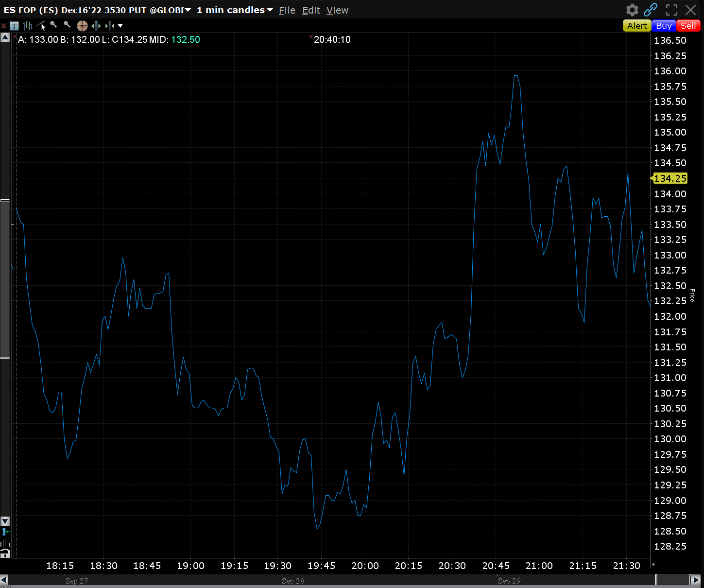Open the 1 min candles interval dropdown
This screenshot has width=704, height=588.
[x=235, y=10]
